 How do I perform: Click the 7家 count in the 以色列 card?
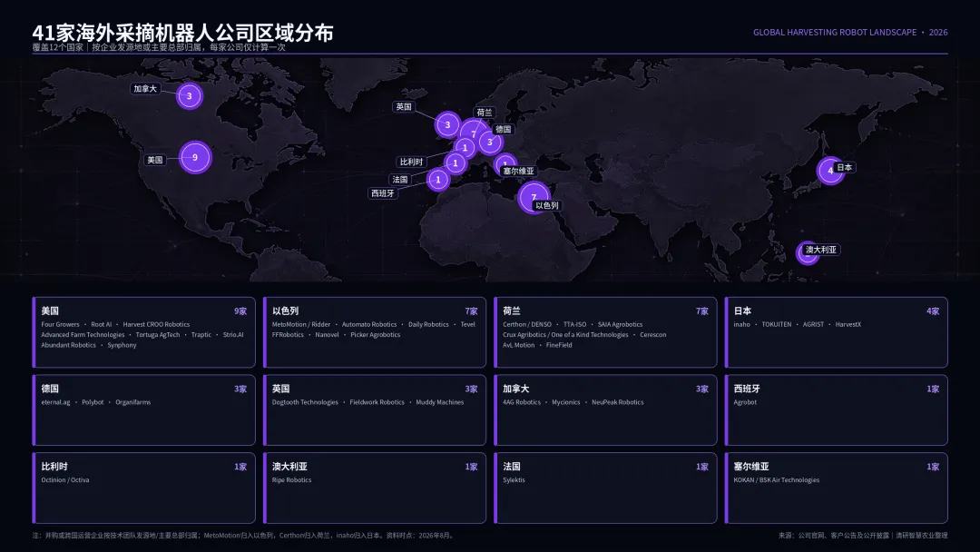[x=471, y=311]
